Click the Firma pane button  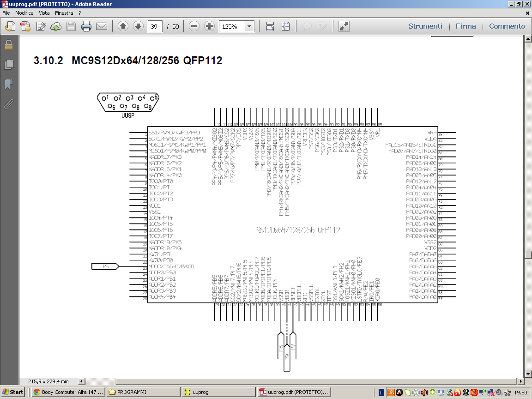[x=465, y=26]
